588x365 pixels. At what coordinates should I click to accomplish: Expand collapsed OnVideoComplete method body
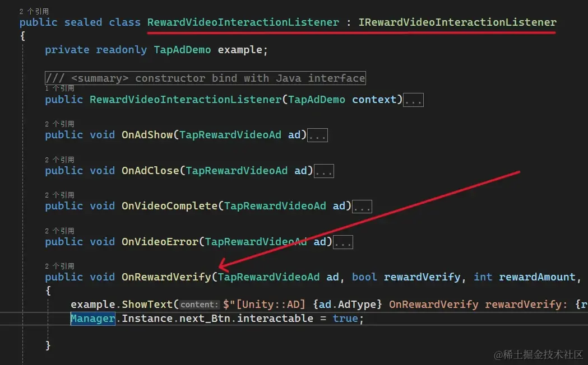(362, 206)
